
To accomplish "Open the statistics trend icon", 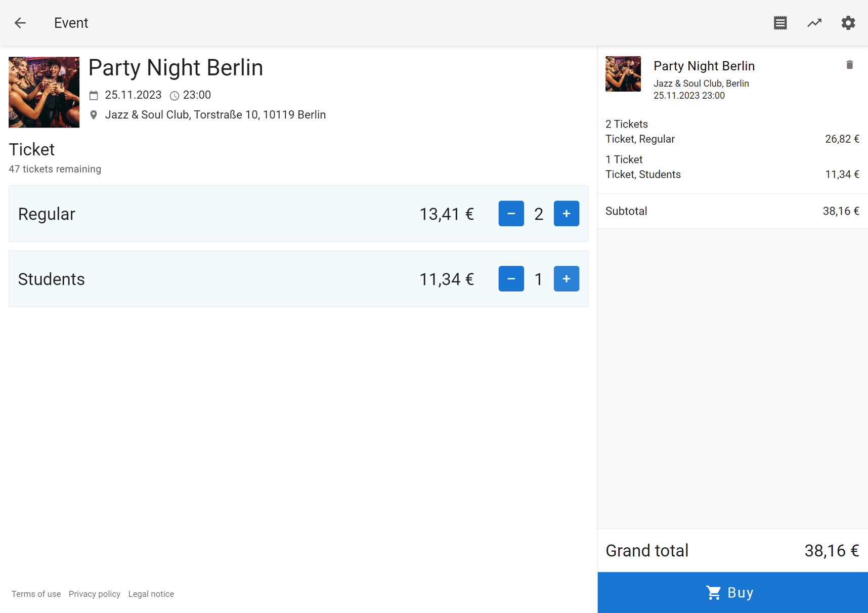I will tap(814, 23).
